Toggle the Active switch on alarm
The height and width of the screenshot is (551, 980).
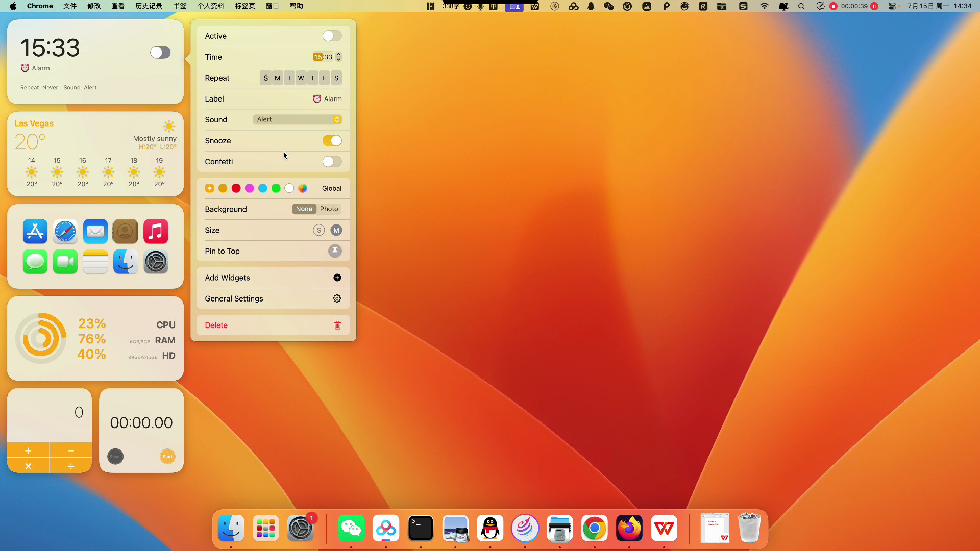pos(332,36)
